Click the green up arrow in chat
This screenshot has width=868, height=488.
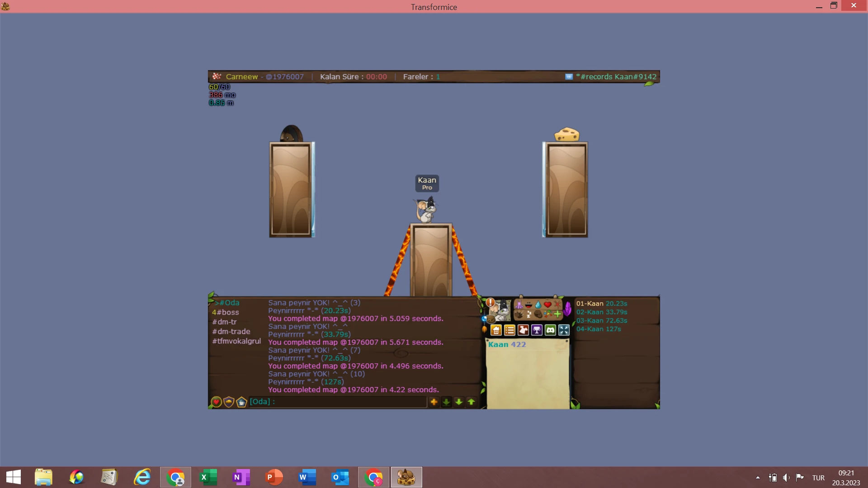[x=471, y=402]
